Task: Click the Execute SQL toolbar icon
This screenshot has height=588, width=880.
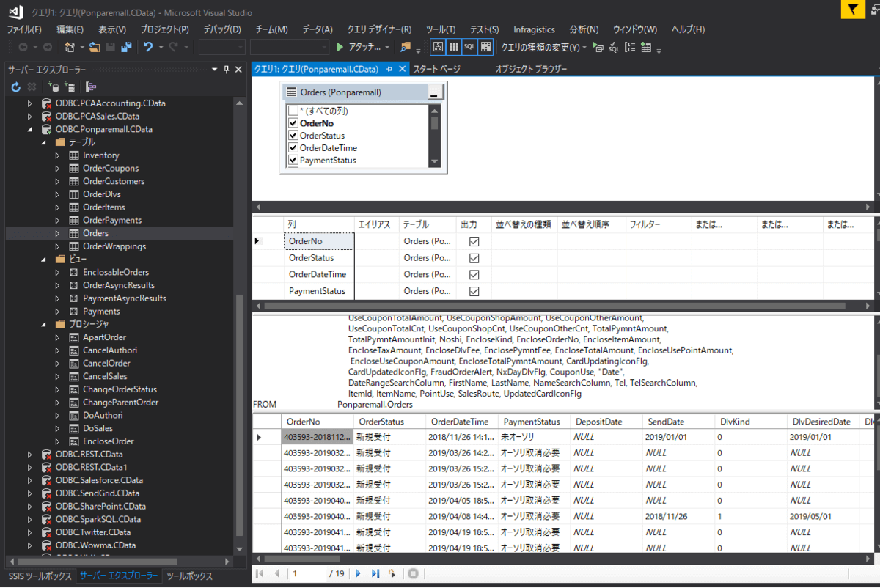Action: tap(598, 48)
